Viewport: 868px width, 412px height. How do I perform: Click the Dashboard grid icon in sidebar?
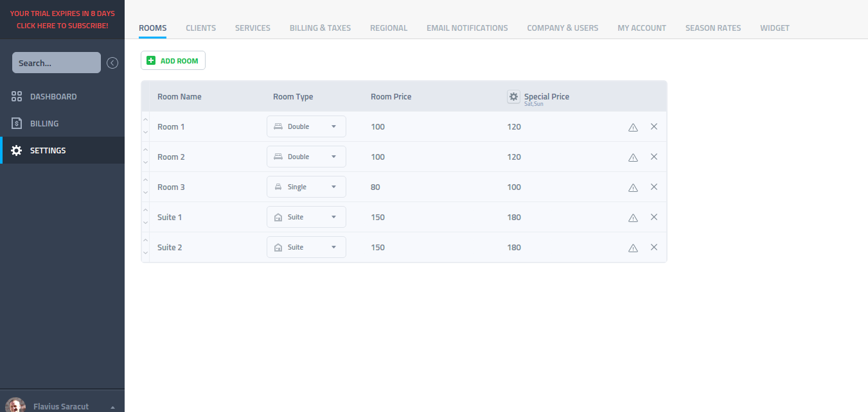point(17,96)
